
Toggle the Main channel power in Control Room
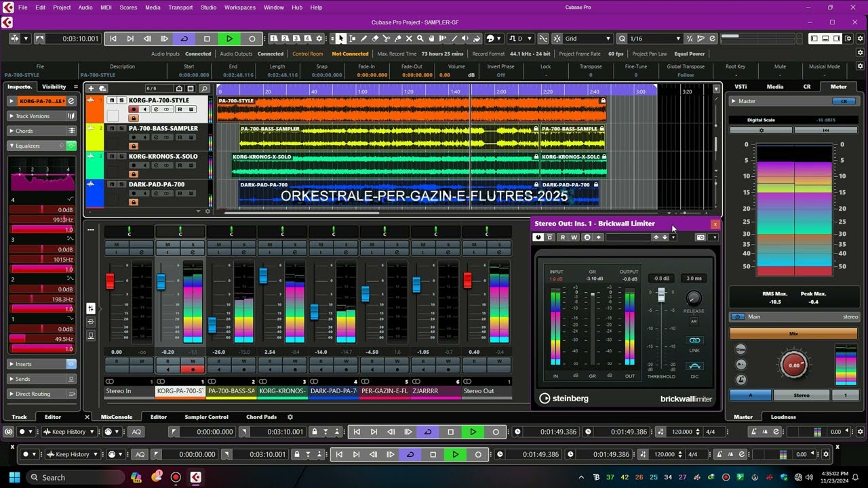click(738, 317)
